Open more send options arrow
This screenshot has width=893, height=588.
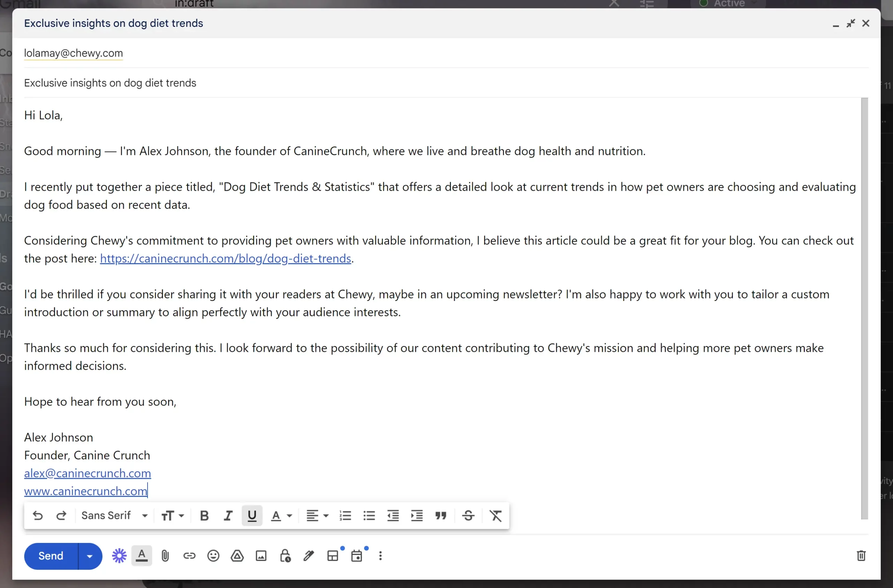click(x=90, y=556)
